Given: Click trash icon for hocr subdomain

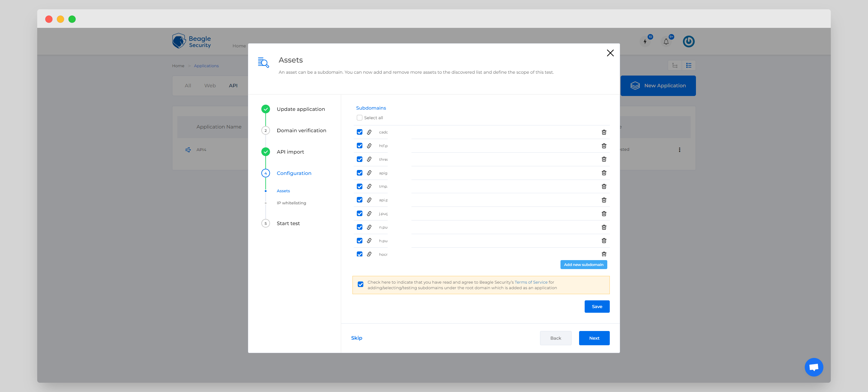Looking at the screenshot, I should (604, 254).
